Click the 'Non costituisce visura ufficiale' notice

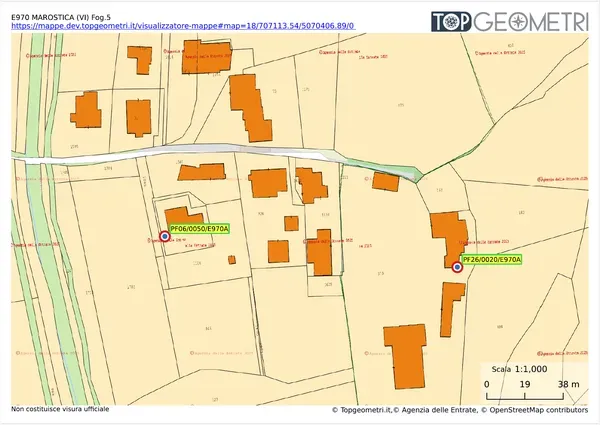pyautogui.click(x=59, y=409)
